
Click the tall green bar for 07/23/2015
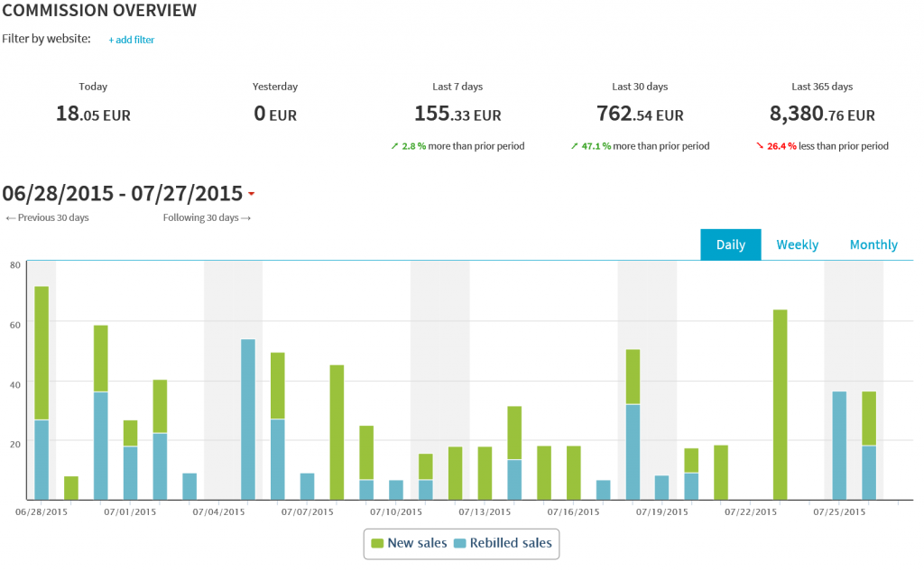(x=781, y=405)
